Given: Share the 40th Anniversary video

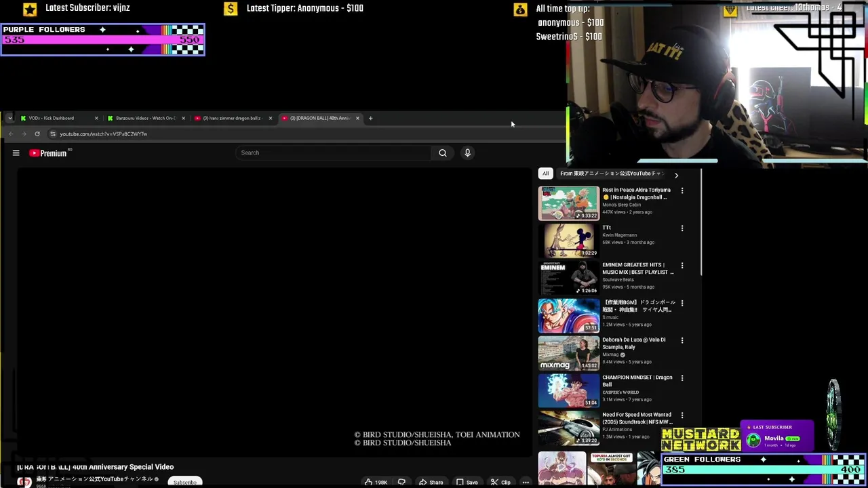Looking at the screenshot, I should click(x=431, y=482).
